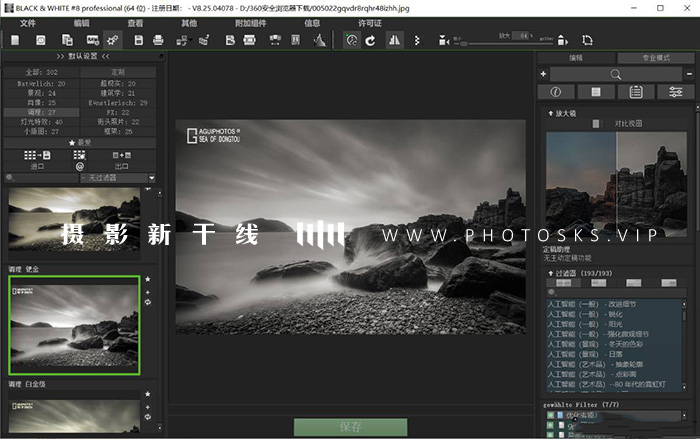Select the FX: 22 category
The width and height of the screenshot is (700, 439).
pos(118,112)
